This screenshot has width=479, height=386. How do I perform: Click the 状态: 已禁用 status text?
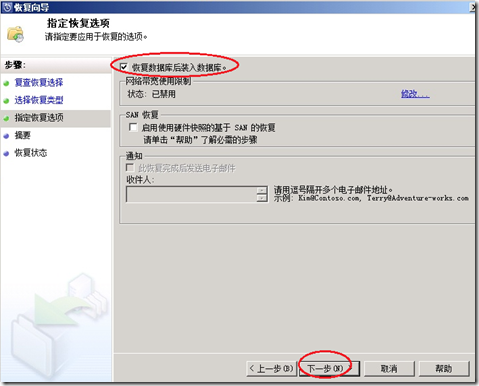pyautogui.click(x=152, y=94)
